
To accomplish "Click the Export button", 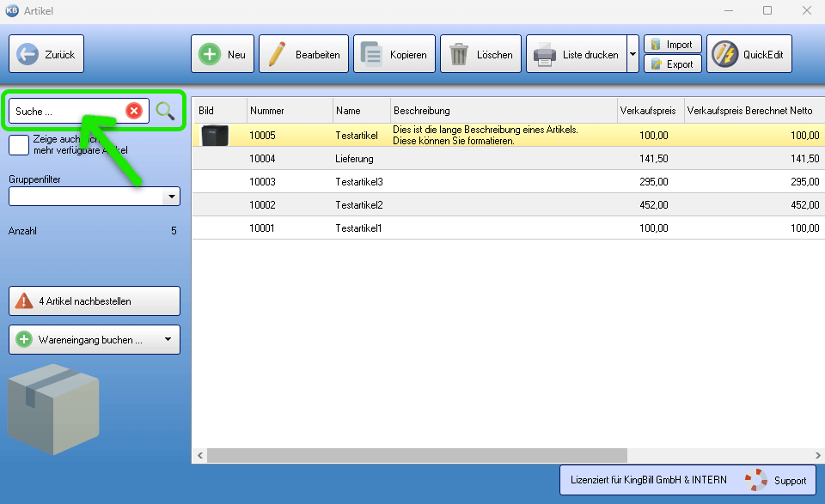I will pyautogui.click(x=672, y=64).
